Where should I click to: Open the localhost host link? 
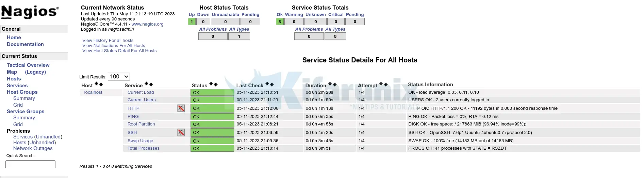(93, 92)
